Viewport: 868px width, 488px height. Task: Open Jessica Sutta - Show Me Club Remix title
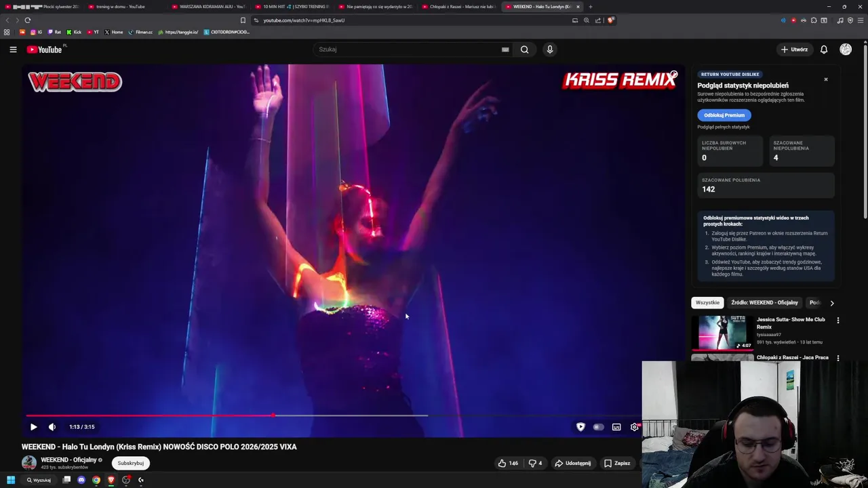791,323
